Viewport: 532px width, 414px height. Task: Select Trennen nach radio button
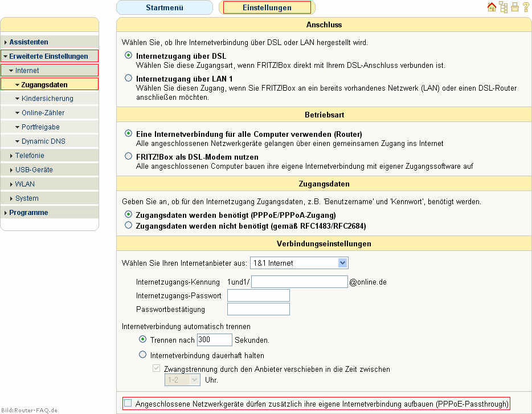(142, 339)
